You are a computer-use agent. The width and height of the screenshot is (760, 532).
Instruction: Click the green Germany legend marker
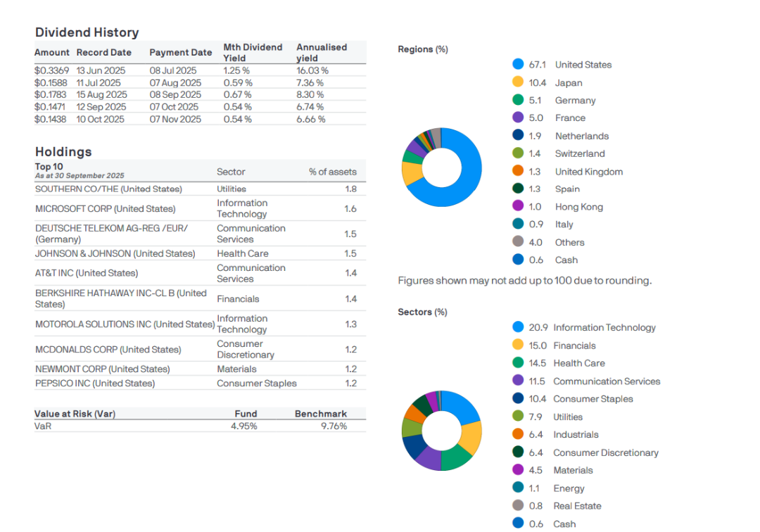click(519, 100)
